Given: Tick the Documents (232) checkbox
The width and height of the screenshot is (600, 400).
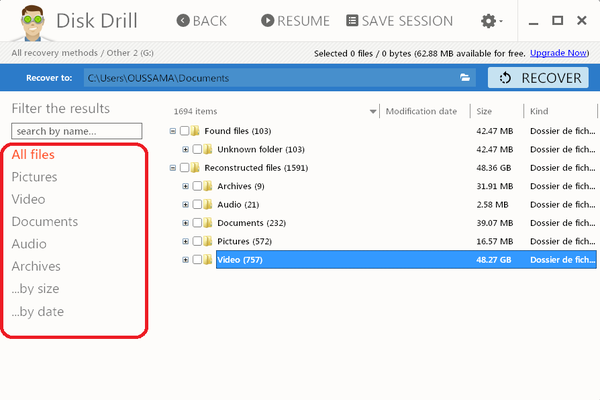Looking at the screenshot, I should tap(197, 223).
